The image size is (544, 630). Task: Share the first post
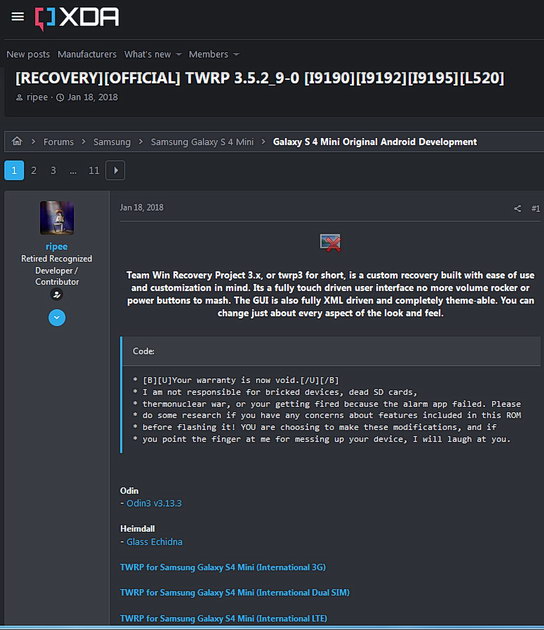click(517, 208)
